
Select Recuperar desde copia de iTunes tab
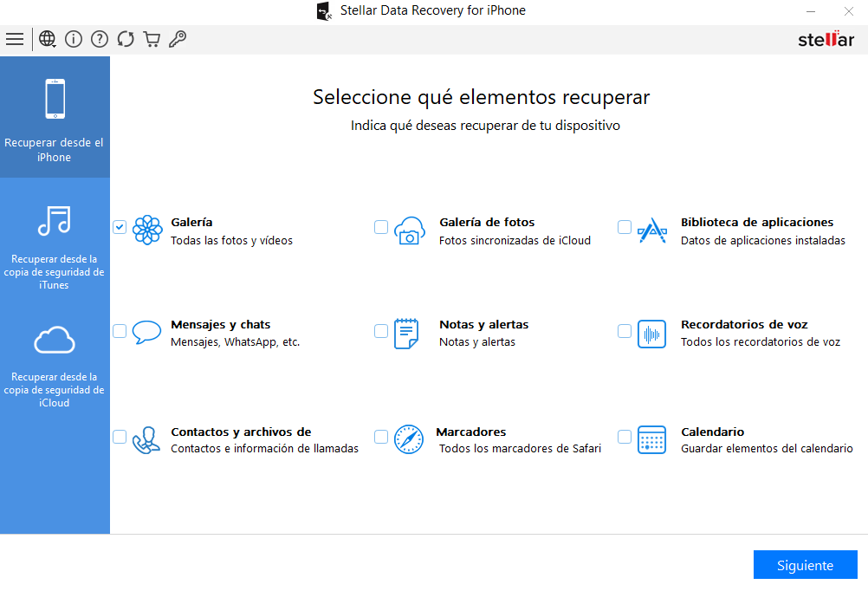(55, 247)
